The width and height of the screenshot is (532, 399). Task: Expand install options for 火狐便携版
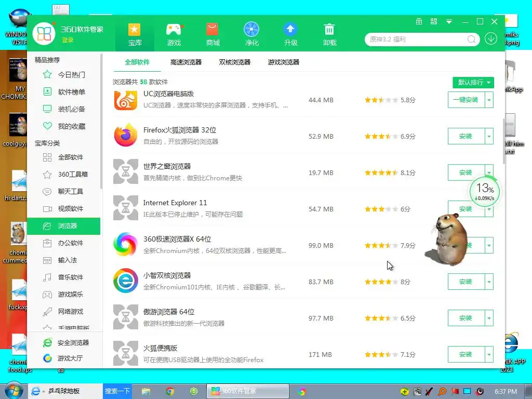(489, 354)
